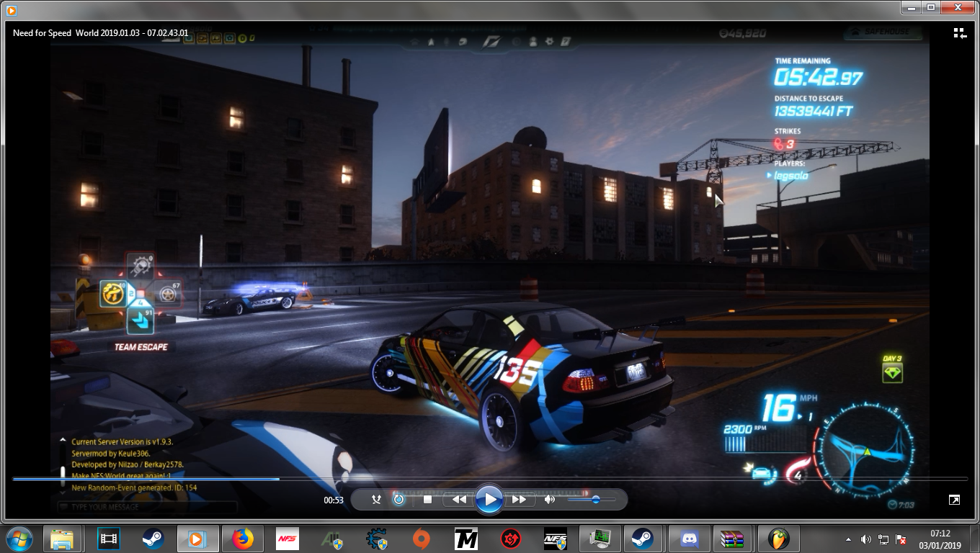This screenshot has width=980, height=553.
Task: Turn on shuffle in the player controls
Action: [x=375, y=499]
